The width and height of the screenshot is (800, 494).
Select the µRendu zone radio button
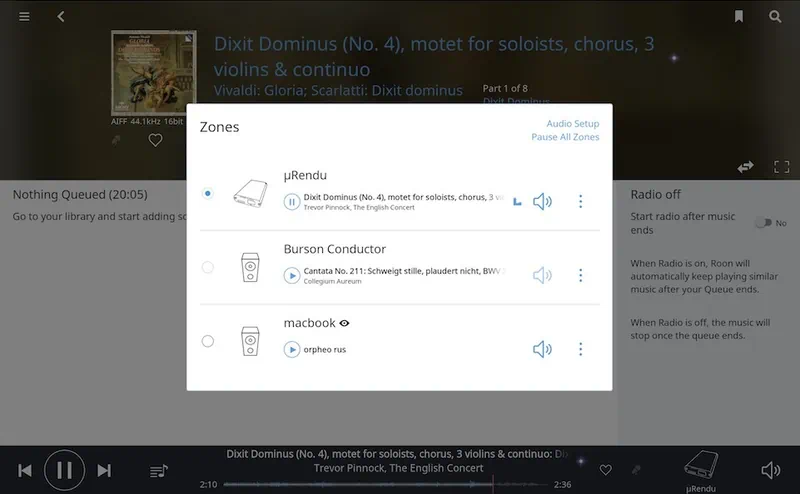208,193
